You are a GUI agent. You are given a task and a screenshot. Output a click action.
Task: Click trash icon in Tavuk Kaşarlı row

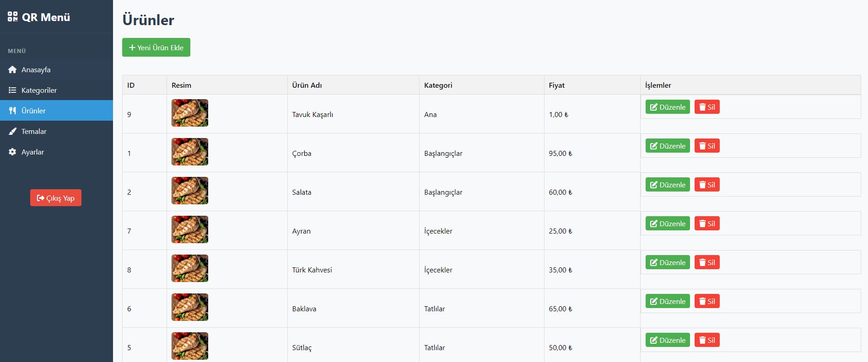click(702, 107)
